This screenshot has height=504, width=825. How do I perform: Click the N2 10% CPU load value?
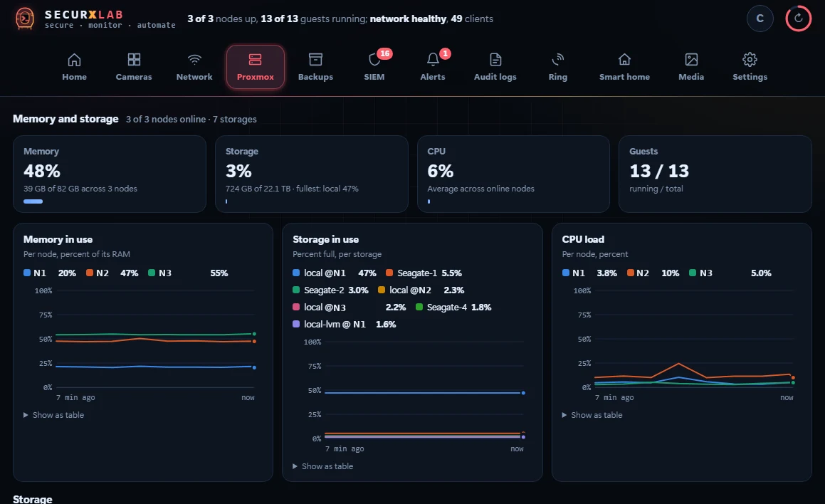[671, 273]
